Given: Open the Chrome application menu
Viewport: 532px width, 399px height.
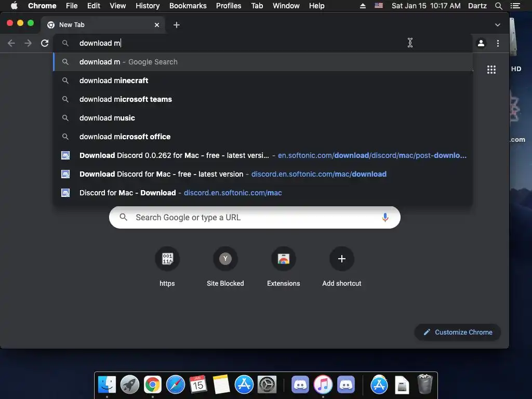Looking at the screenshot, I should pos(42,6).
